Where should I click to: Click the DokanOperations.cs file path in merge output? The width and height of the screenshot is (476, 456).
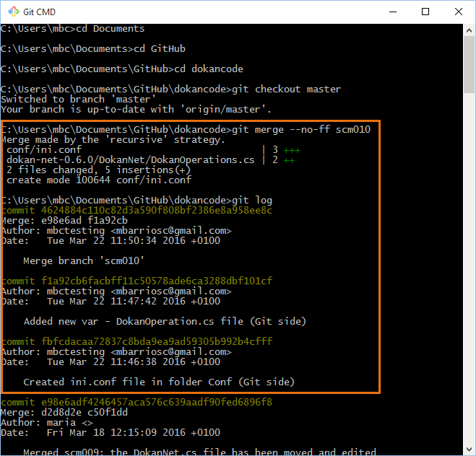[131, 160]
